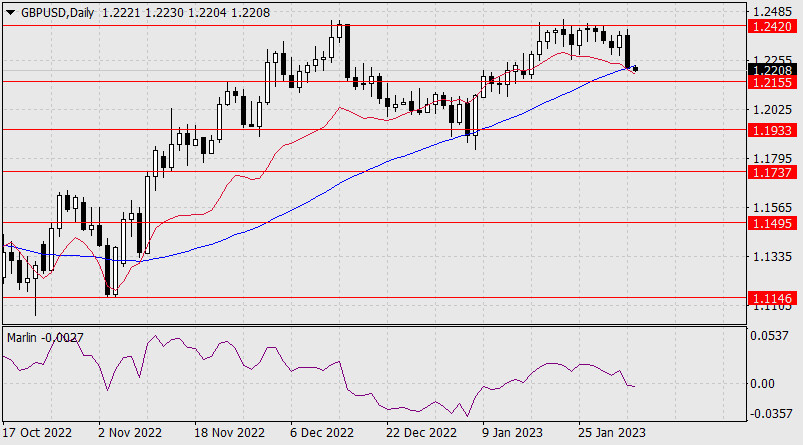Viewport: 803px width, 445px height.
Task: Select the 1.1737 red price level label
Action: click(772, 173)
